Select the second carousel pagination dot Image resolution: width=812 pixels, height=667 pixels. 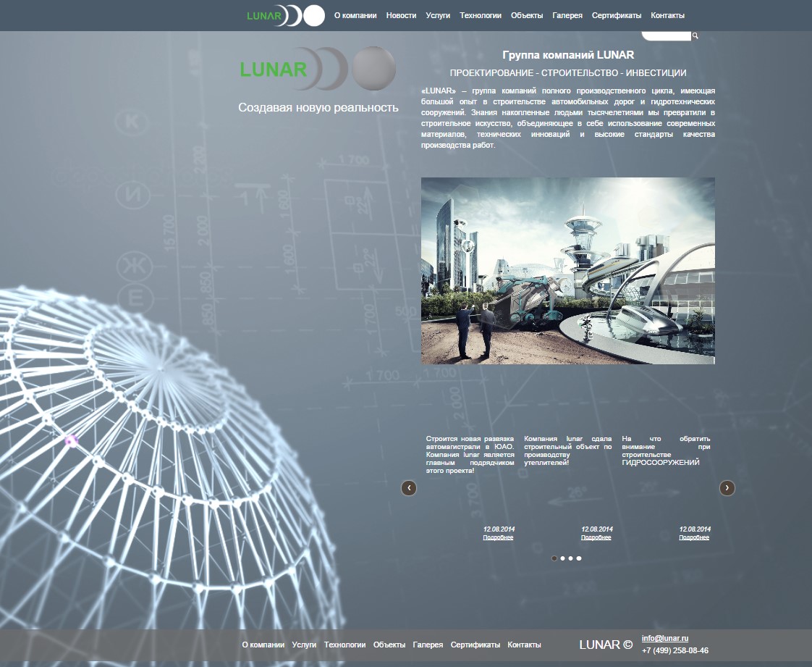[x=562, y=558]
